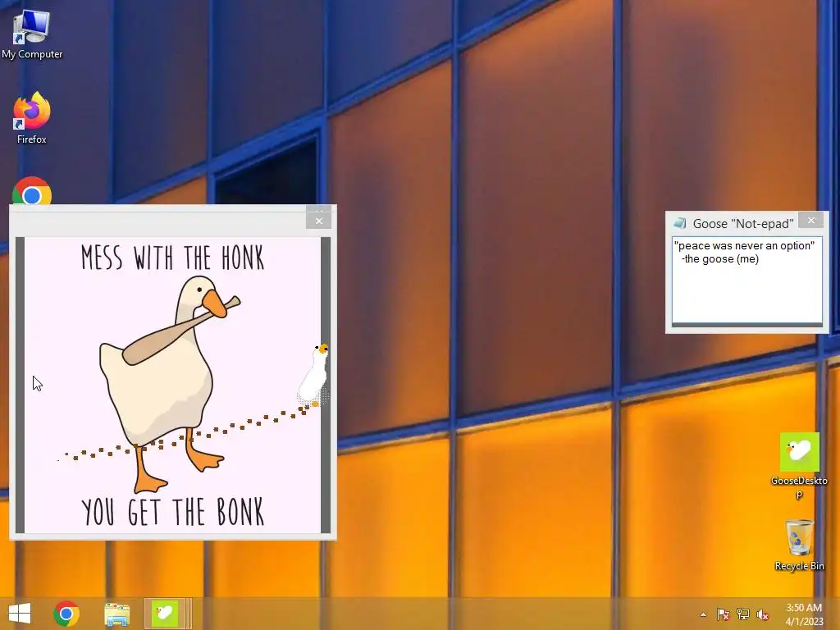The image size is (840, 630).
Task: Open the Chrome desktop shortcut above meme window
Action: 32,191
